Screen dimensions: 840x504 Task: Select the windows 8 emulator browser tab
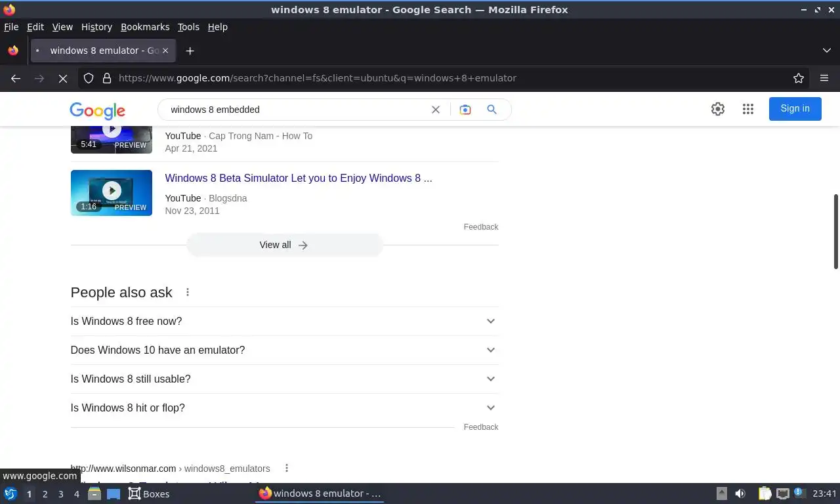103,51
